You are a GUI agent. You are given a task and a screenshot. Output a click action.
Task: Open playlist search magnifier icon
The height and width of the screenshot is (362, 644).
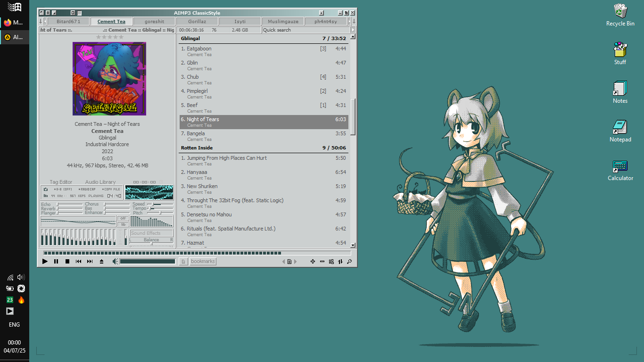pos(349,262)
